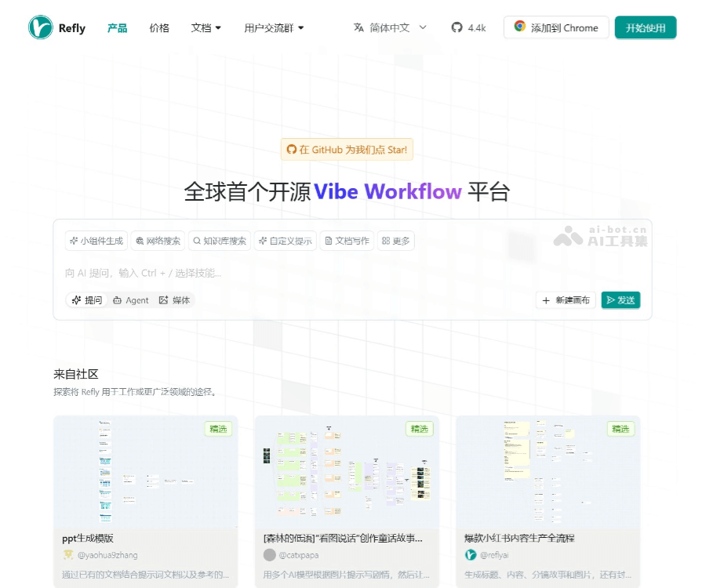706x588 pixels.
Task: Click the Refly logo icon
Action: tap(41, 27)
